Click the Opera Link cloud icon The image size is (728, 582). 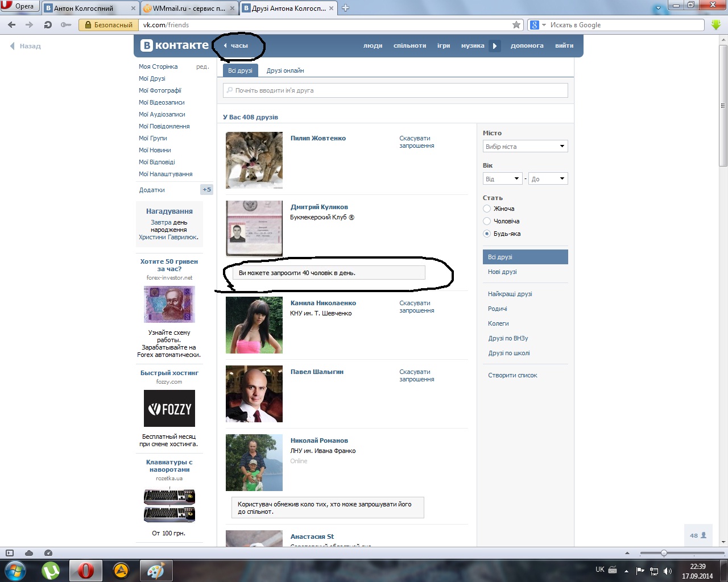[x=29, y=553]
